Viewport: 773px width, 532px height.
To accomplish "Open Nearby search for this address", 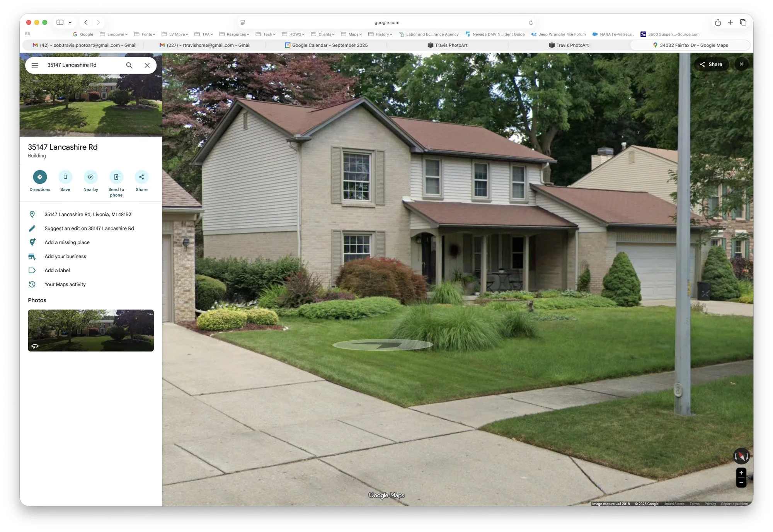I will pyautogui.click(x=90, y=177).
